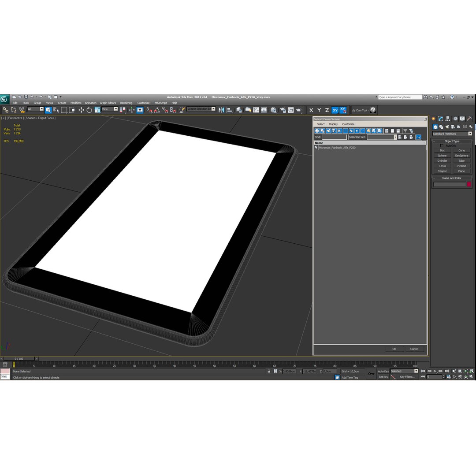
Task: Choose the Select Object tool
Action: (48, 110)
